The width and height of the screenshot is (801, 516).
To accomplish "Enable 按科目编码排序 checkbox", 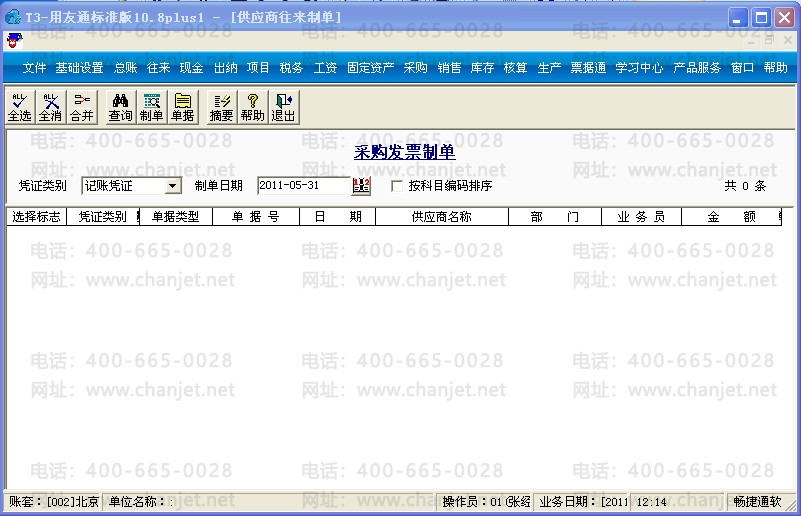I will (x=396, y=186).
